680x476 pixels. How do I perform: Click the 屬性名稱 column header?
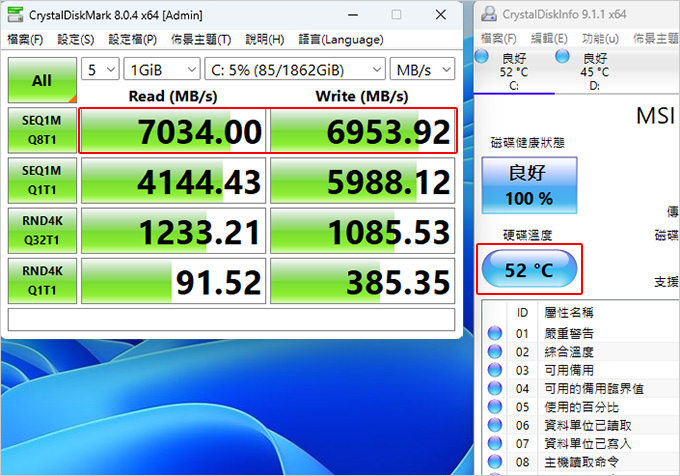[x=609, y=312]
